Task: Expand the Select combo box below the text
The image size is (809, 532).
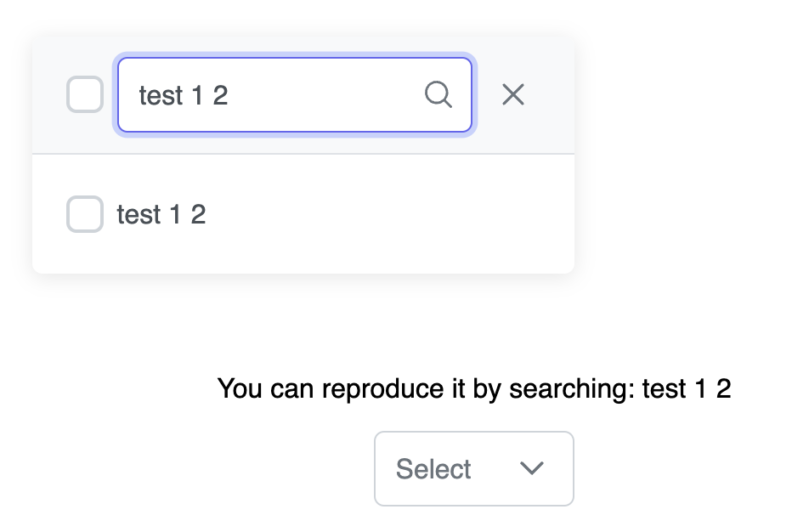Action: (x=473, y=468)
